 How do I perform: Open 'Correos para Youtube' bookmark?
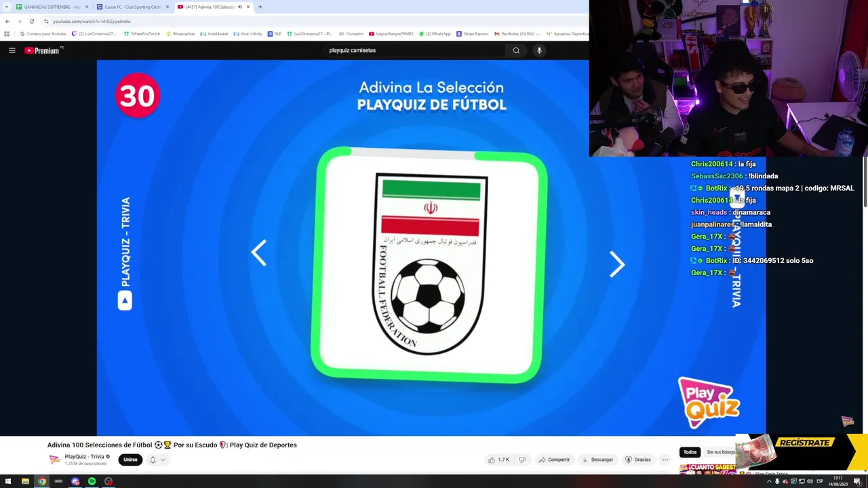click(x=43, y=33)
